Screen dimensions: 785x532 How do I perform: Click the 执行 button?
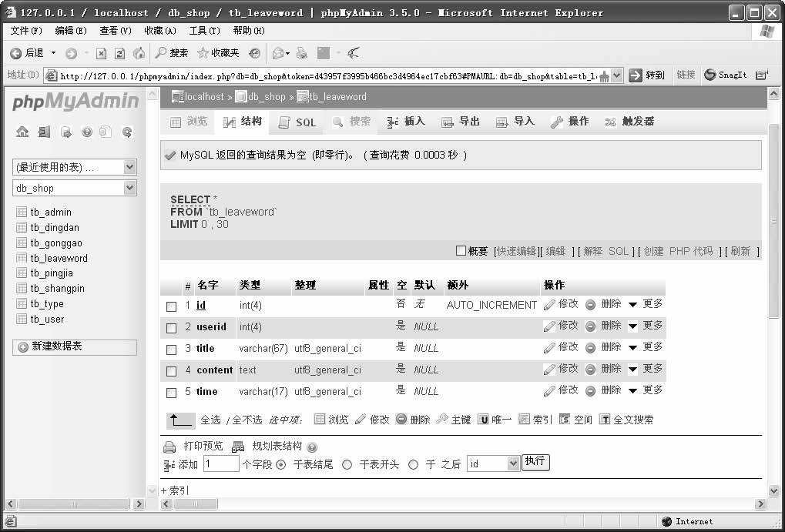(535, 462)
